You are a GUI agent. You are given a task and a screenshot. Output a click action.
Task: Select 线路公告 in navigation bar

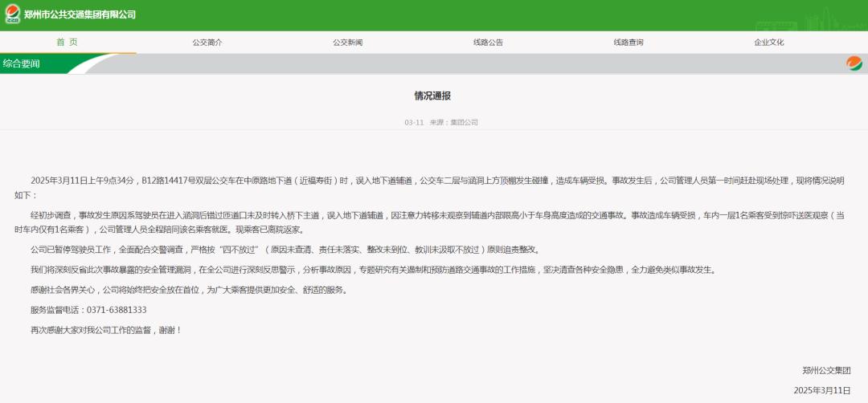(488, 43)
